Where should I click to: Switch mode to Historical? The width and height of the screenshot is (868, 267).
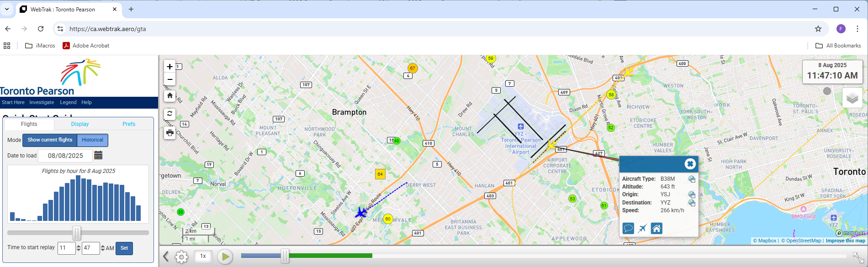click(92, 140)
